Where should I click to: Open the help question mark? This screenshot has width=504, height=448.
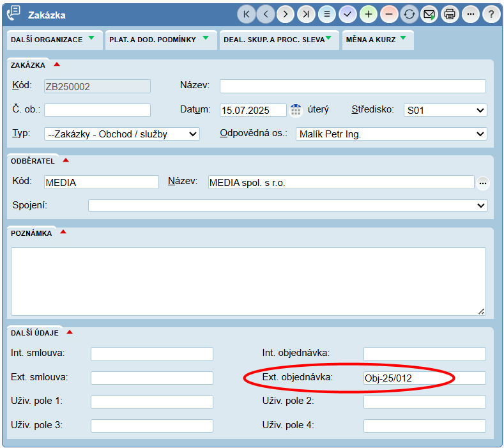coord(491,14)
